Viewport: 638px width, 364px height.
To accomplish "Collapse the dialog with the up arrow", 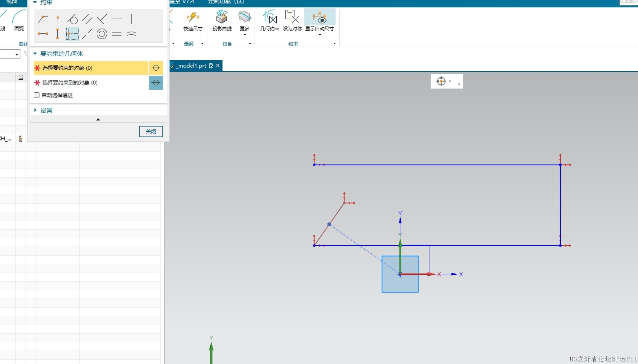I will click(x=98, y=119).
